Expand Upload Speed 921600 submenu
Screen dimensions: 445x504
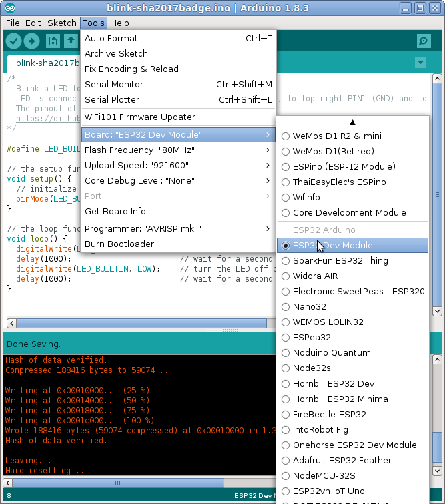pos(178,165)
